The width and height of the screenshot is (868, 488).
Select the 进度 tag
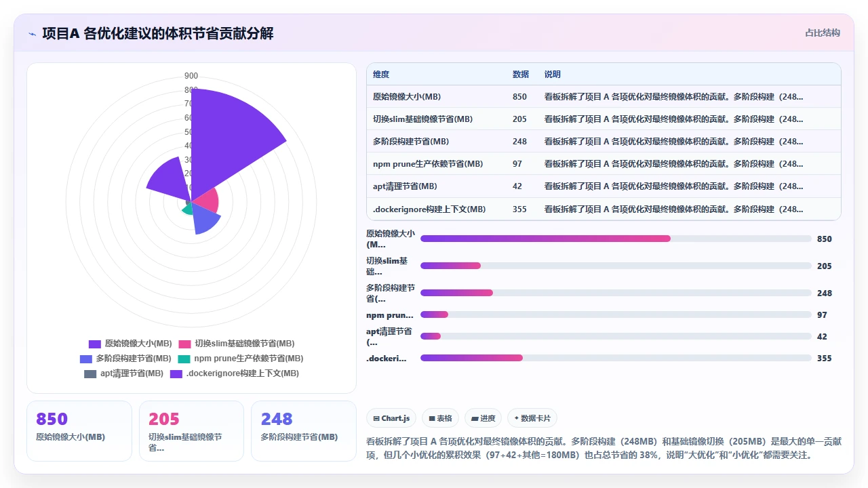click(483, 418)
